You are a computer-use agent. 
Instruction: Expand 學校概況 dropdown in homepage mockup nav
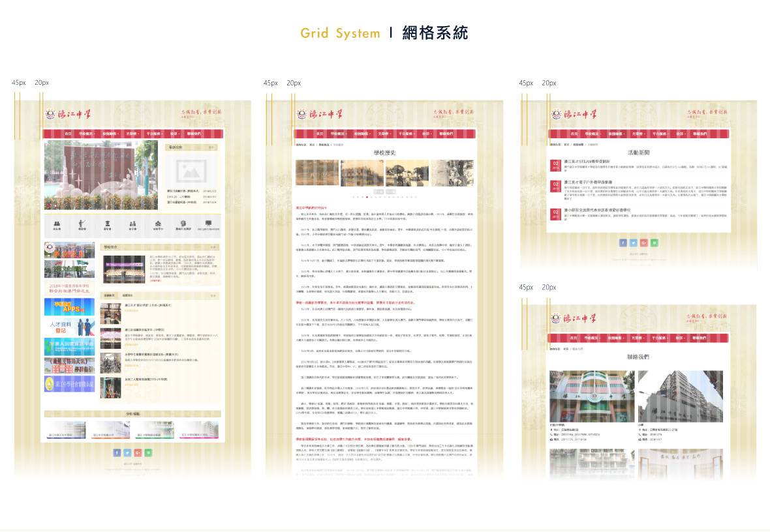pyautogui.click(x=87, y=134)
